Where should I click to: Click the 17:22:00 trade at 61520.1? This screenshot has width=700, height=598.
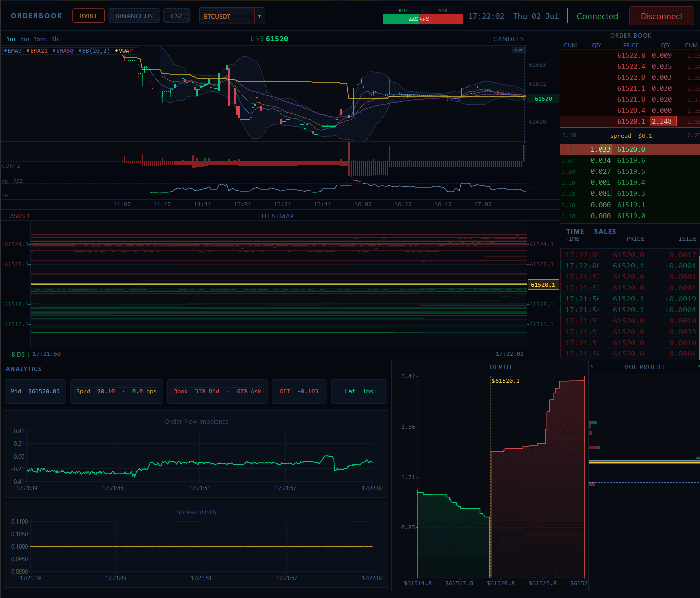630,266
